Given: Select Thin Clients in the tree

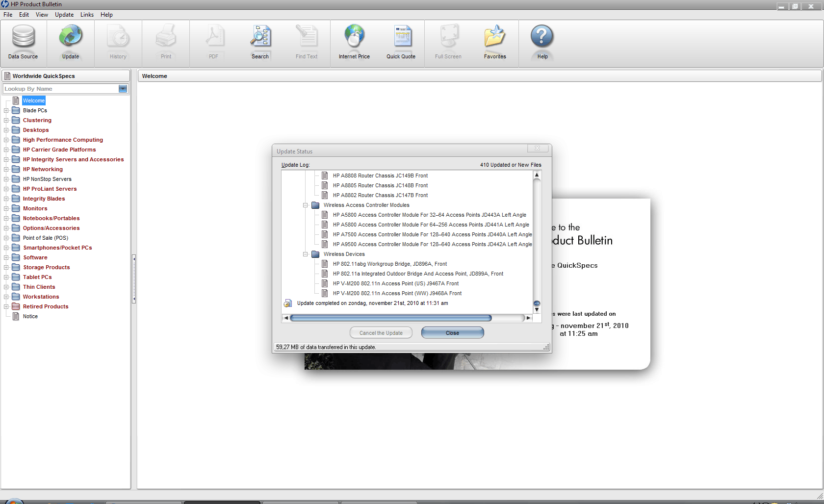Looking at the screenshot, I should coord(39,287).
